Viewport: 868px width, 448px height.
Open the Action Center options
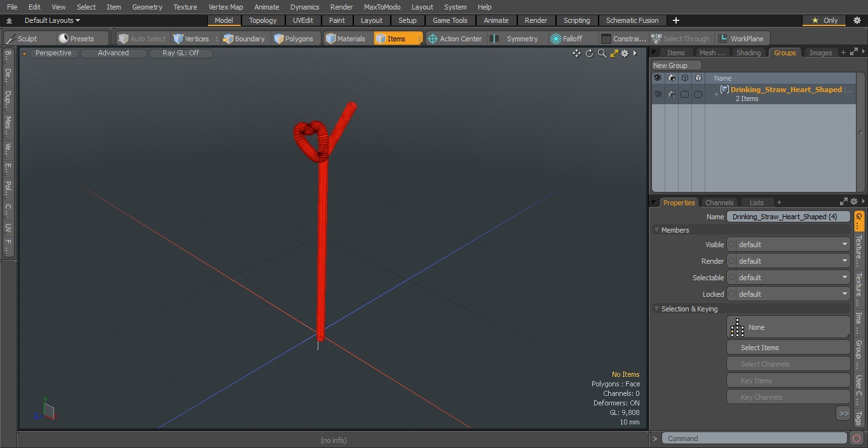(455, 39)
